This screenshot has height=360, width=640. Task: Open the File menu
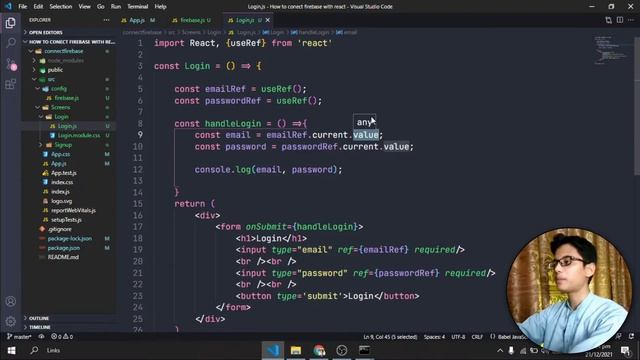point(22,7)
